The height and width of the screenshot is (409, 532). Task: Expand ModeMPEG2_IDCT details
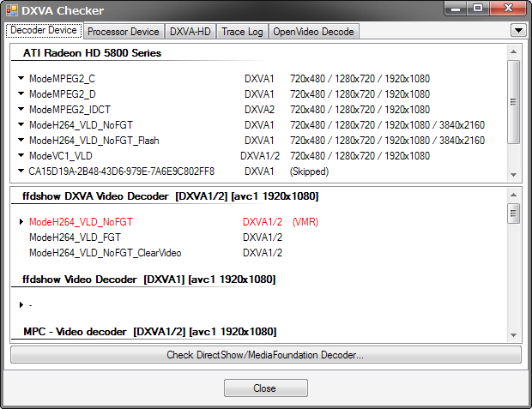[21, 110]
